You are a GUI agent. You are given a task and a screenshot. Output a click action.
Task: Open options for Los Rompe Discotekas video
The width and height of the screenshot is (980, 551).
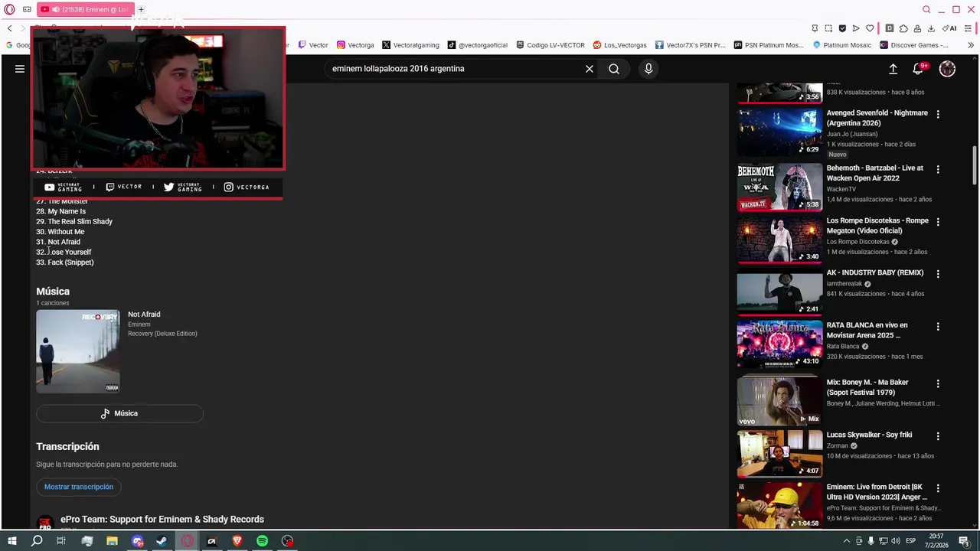click(938, 222)
